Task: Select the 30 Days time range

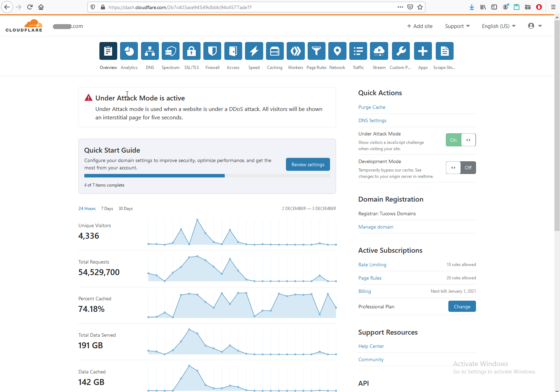Action: (x=126, y=209)
